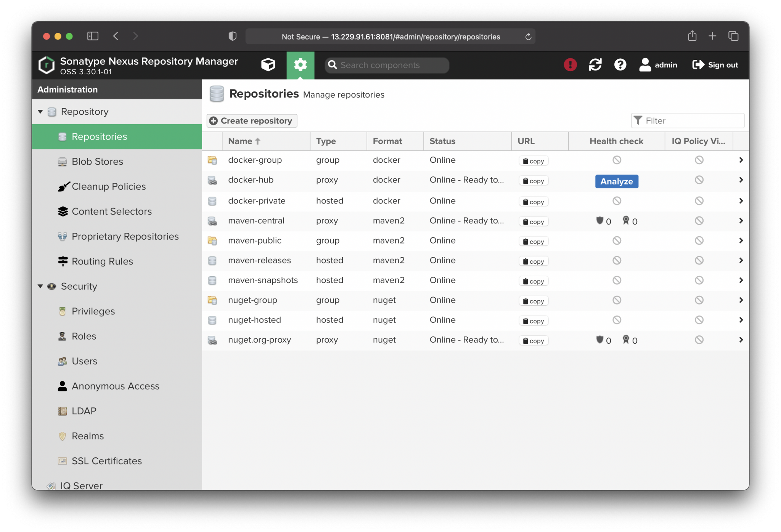
Task: Open Routing Rules in the sidebar
Action: pyautogui.click(x=101, y=261)
